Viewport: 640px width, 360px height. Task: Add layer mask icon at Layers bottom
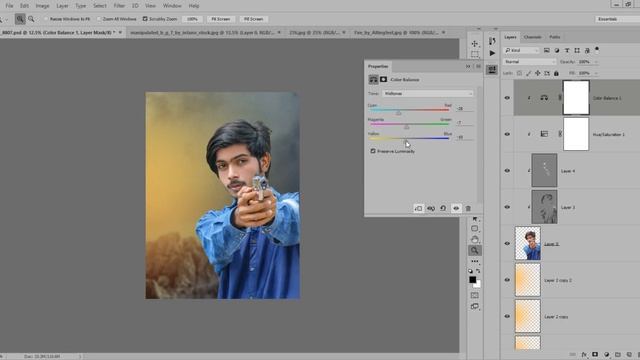pos(595,355)
